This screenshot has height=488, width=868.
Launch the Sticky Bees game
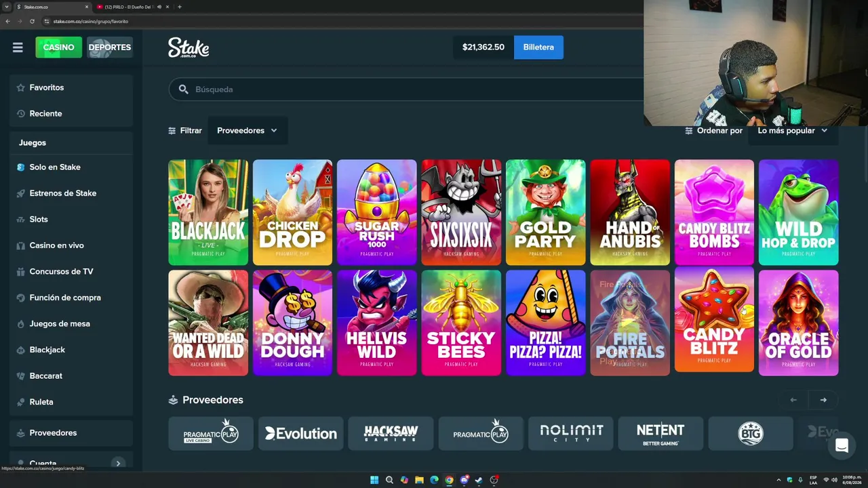461,323
